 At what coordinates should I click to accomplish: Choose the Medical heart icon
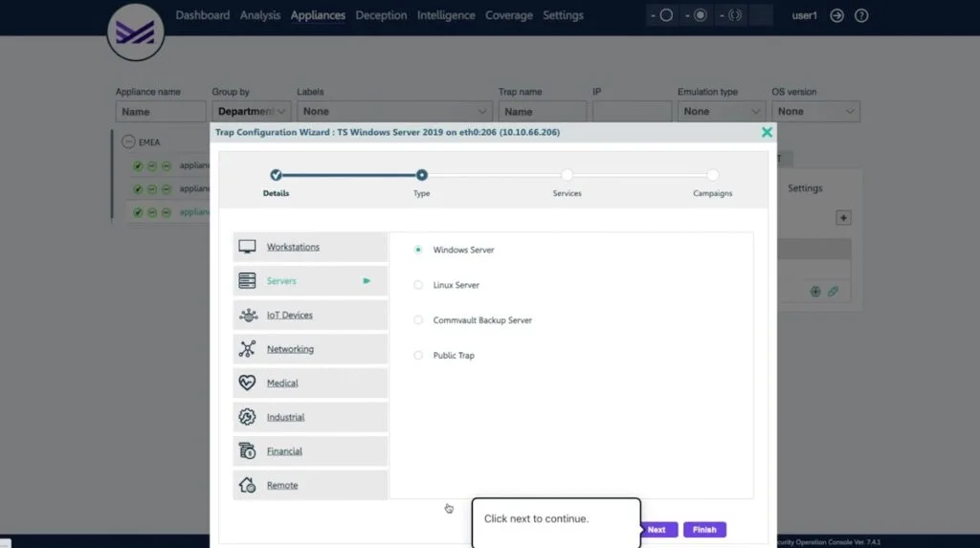click(x=247, y=383)
